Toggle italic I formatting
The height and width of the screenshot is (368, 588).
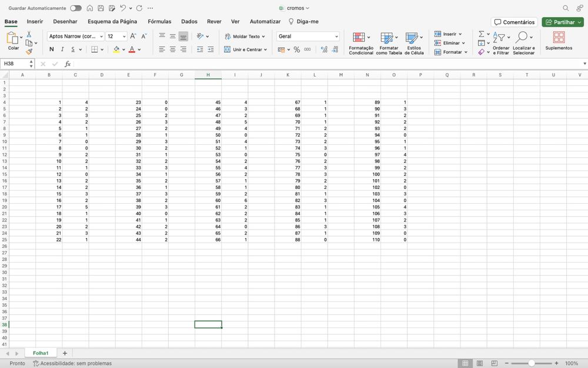(62, 49)
